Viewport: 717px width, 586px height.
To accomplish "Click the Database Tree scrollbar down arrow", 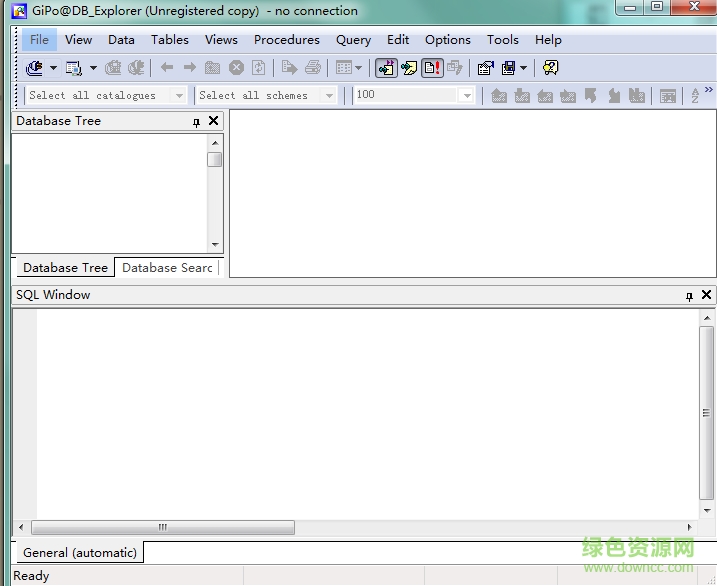I will [215, 245].
